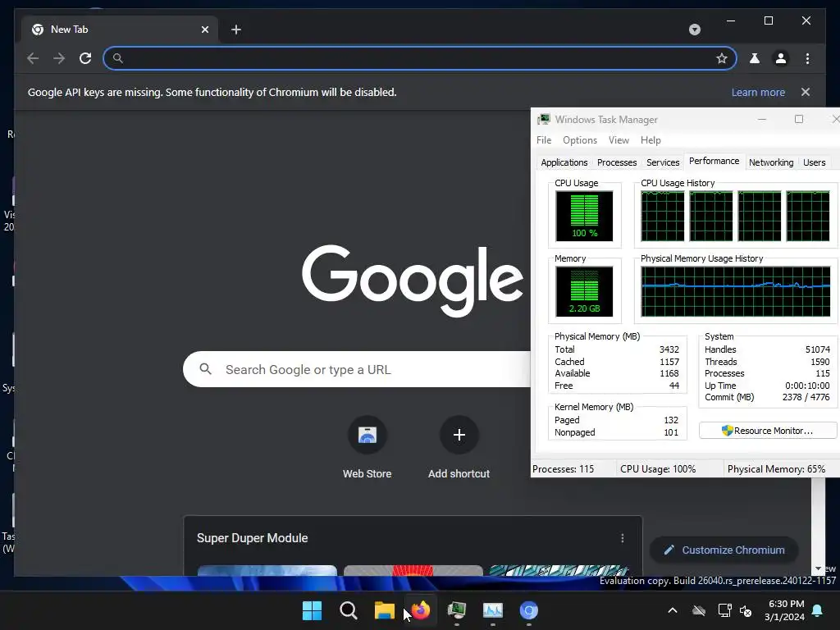Open the tab search dropdown arrow
The width and height of the screenshot is (840, 630).
point(694,30)
